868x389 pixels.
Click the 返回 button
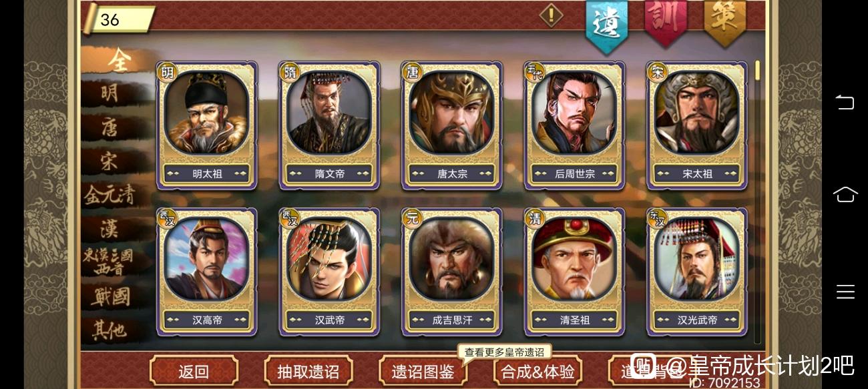(x=194, y=371)
